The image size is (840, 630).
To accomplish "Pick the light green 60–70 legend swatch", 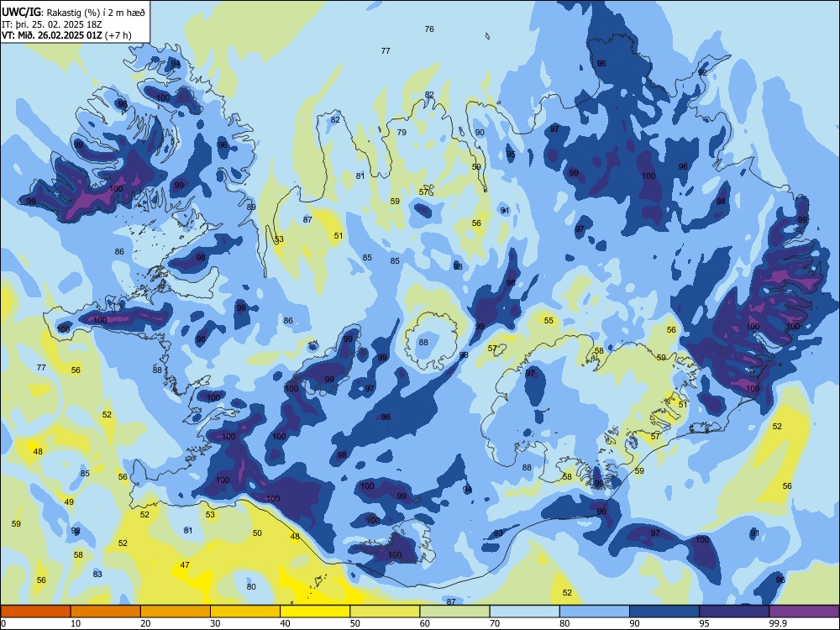I will tap(454, 612).
